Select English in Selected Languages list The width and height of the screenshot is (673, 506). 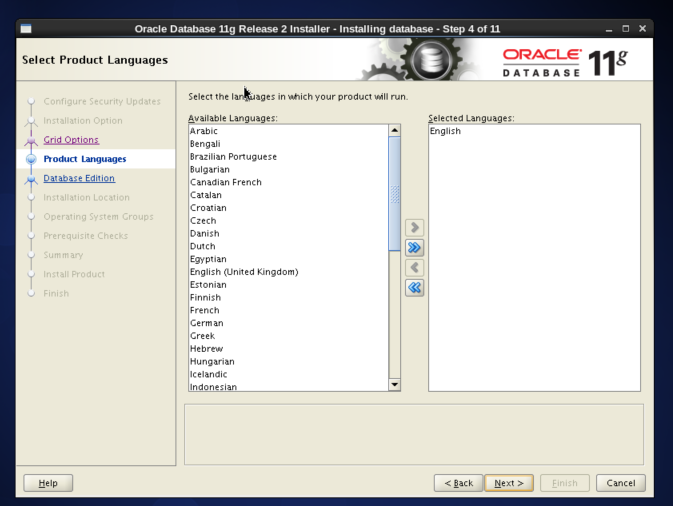pos(534,131)
